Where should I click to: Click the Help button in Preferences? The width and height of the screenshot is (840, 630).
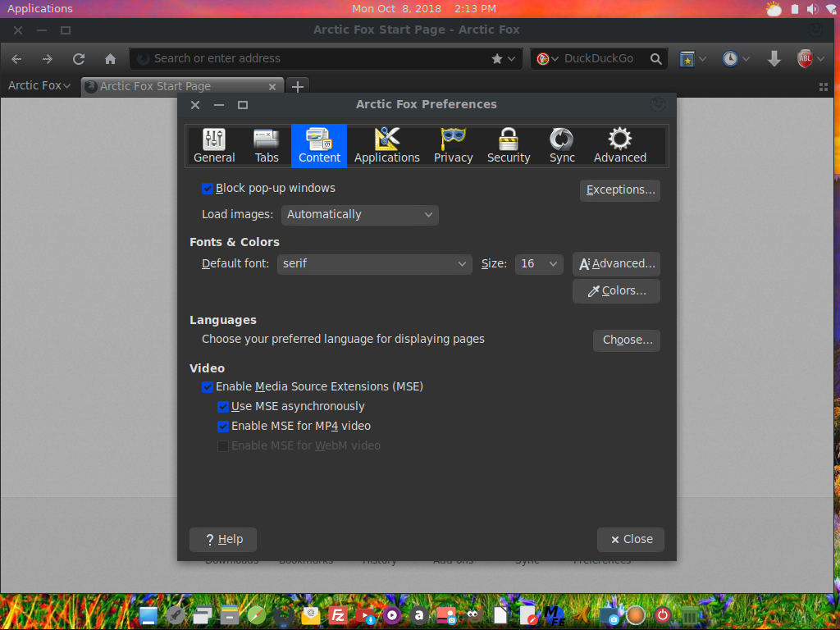click(x=223, y=540)
